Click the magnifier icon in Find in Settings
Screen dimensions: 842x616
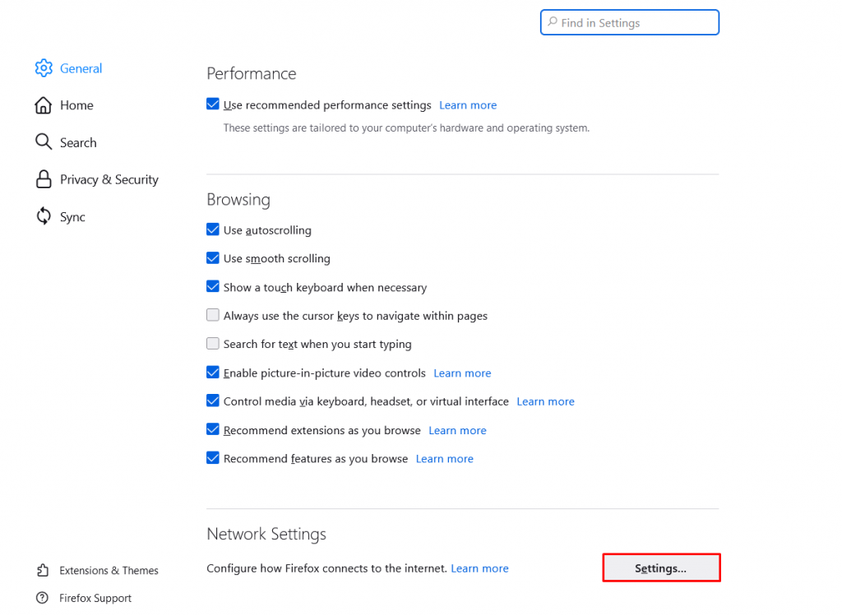[x=551, y=22]
